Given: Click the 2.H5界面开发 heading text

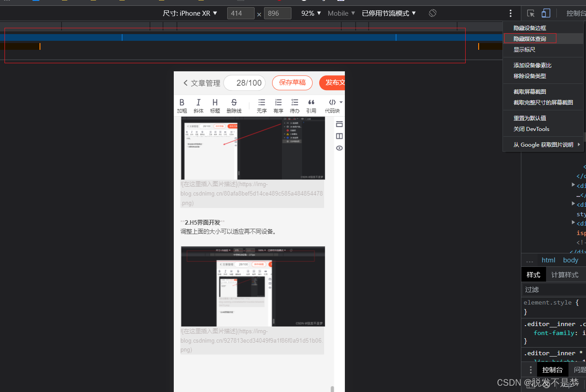Looking at the screenshot, I should coord(203,222).
